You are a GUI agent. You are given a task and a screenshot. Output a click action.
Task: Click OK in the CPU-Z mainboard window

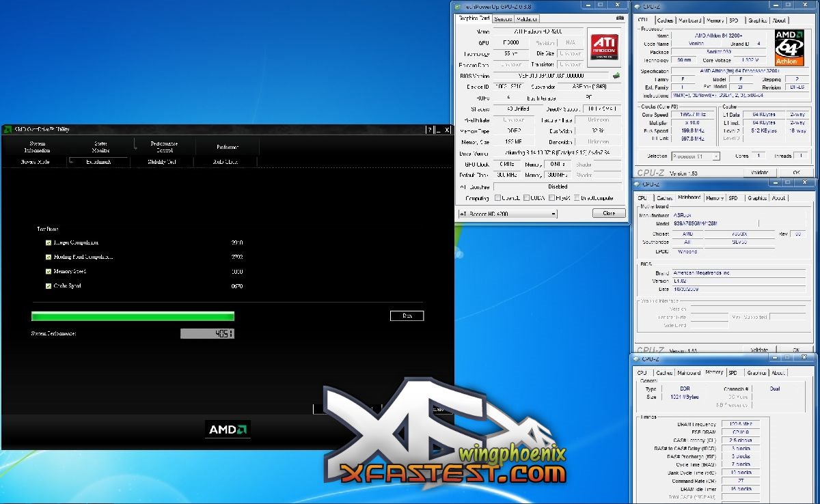point(796,350)
